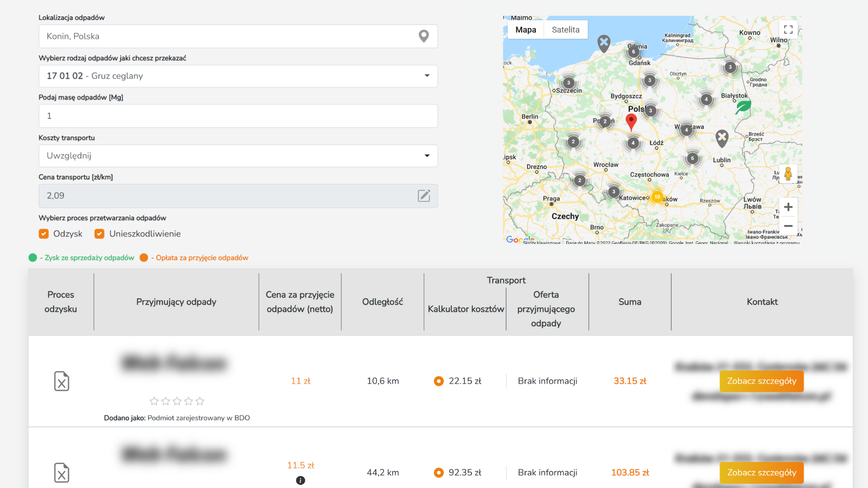Screen dimensions: 868x488
Task: Click the cluster marker 4 west of Białystok
Action: 706,99
